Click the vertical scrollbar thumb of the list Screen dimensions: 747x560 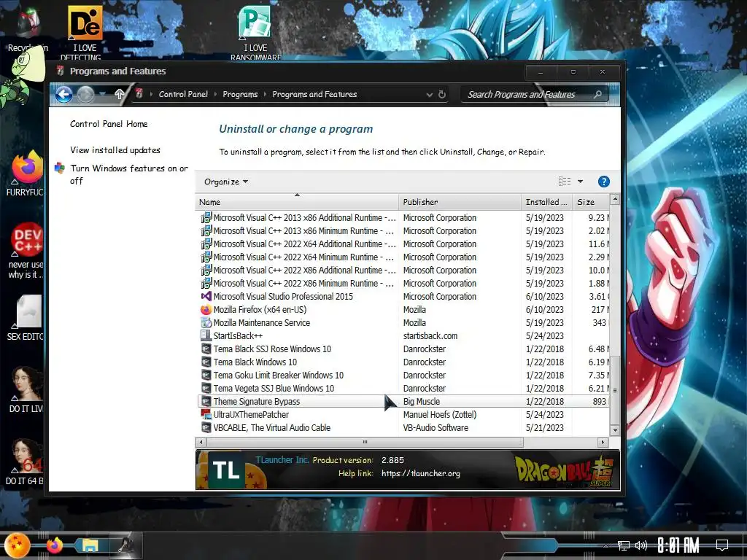point(614,389)
